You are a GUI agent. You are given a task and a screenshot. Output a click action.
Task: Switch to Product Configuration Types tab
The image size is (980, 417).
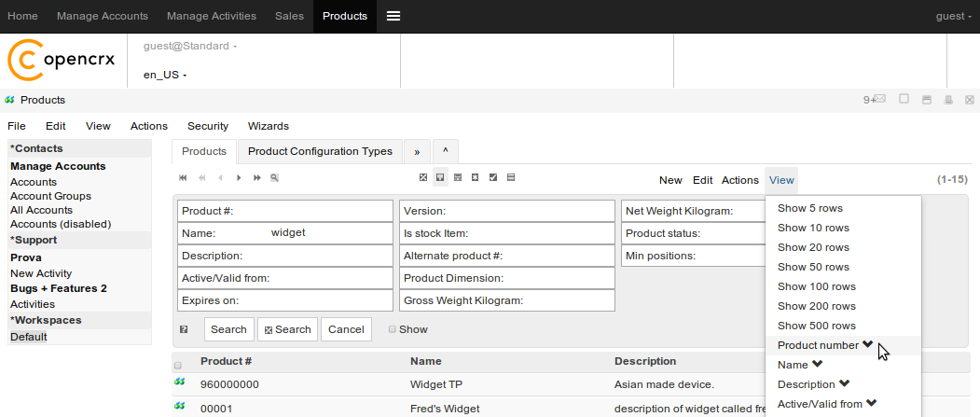point(320,151)
